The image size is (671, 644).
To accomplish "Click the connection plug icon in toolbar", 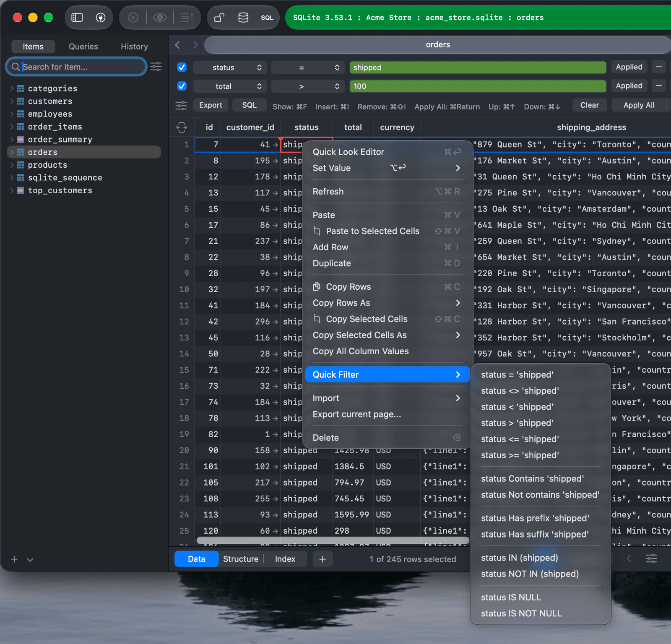I will coord(101,18).
